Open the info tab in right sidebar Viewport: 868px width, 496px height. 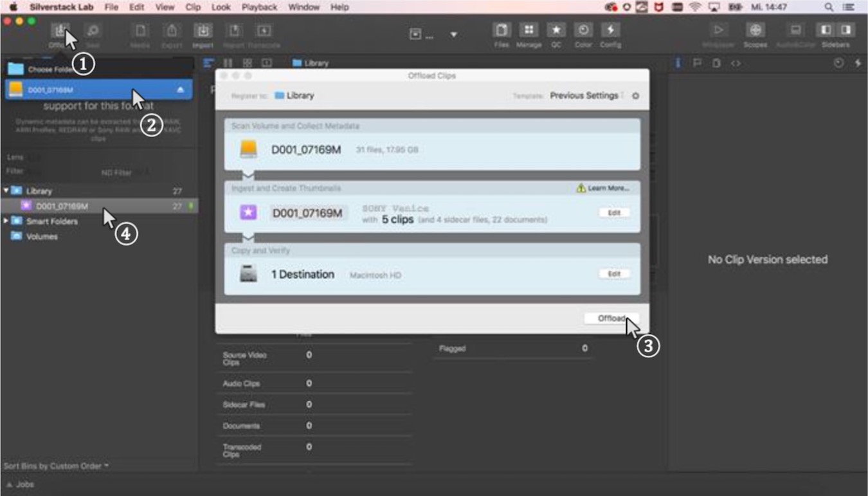click(x=678, y=63)
